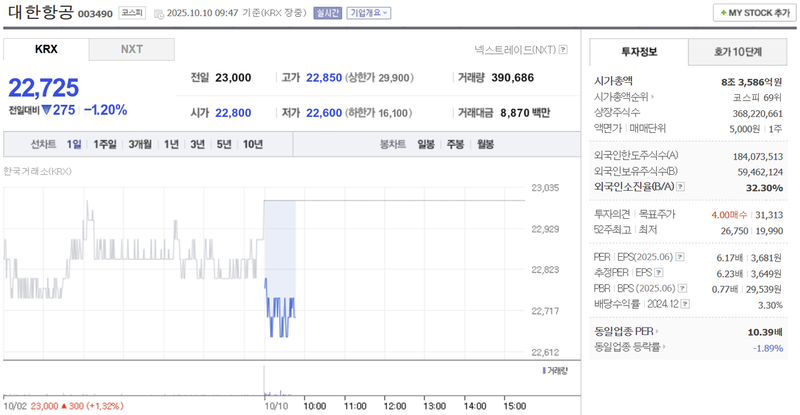Select the 일봉 candlestick chart option
800x415 pixels.
[x=425, y=144]
